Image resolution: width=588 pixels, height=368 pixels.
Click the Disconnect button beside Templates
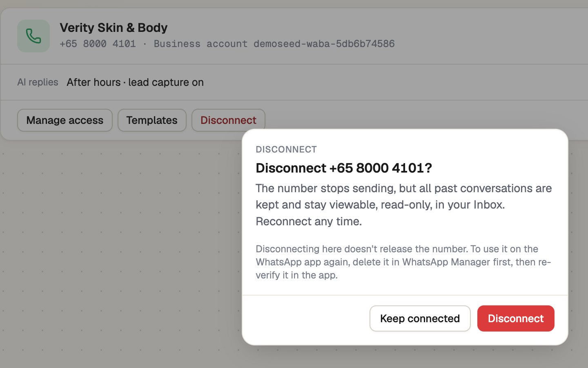228,120
